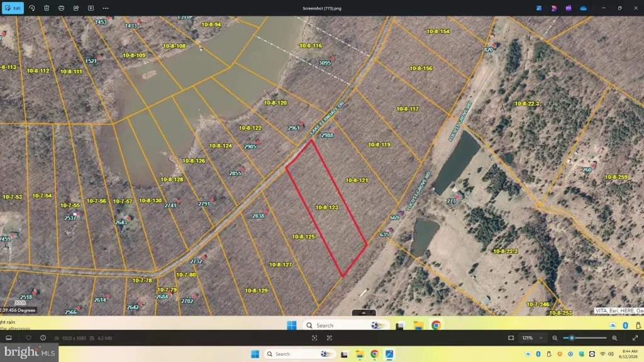Screen dimensions: 644x362
Task: Click parcel label 10-8-22.3 on the map
Action: pyautogui.click(x=527, y=104)
